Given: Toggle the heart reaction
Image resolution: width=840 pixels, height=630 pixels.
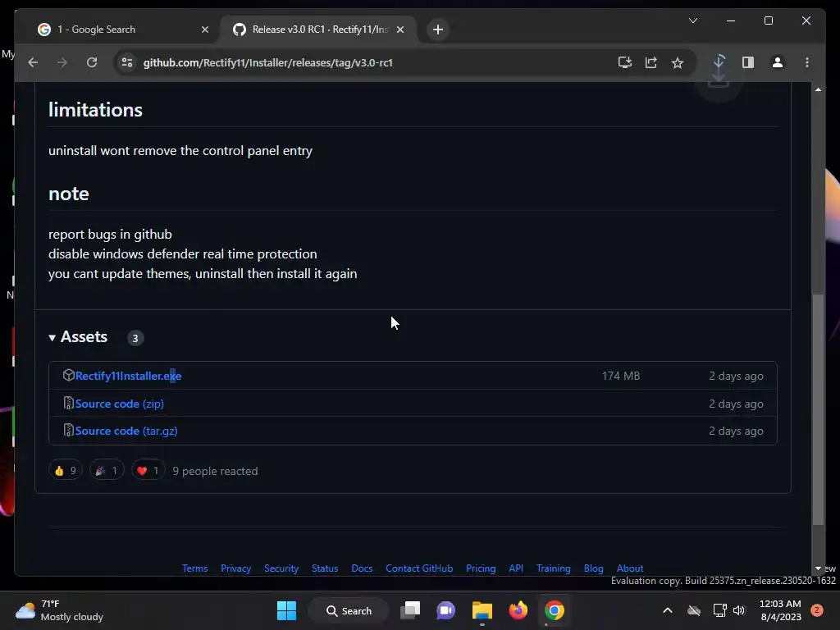Looking at the screenshot, I should point(148,470).
